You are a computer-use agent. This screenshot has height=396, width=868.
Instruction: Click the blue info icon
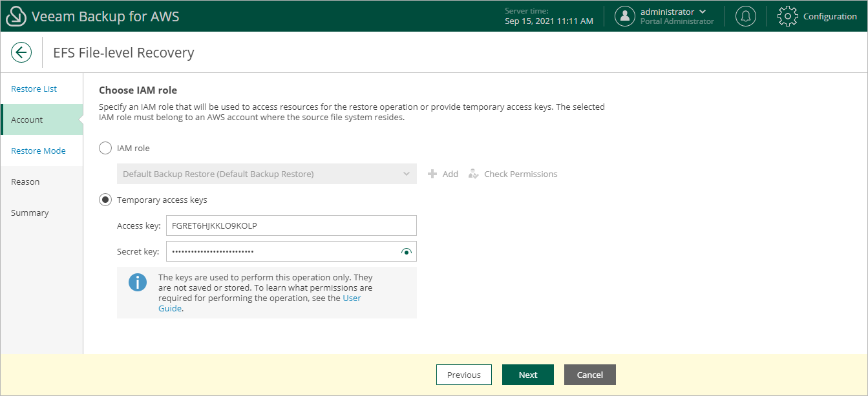(138, 282)
